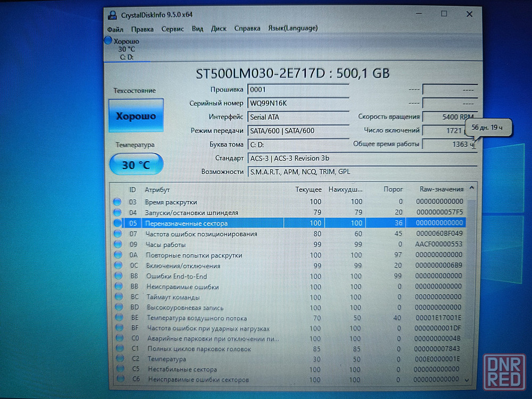Click the rotation speed field 5400 RPM
This screenshot has height=399, width=532.
(x=450, y=117)
